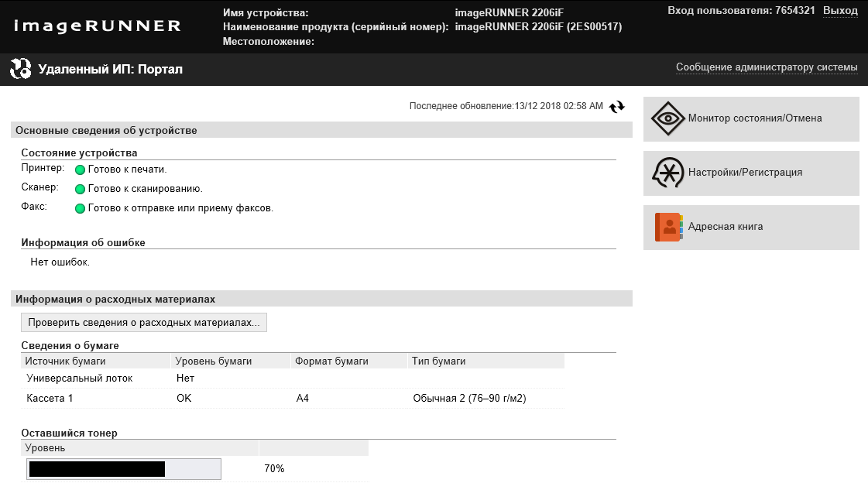Click the OK paper level cell
This screenshot has width=868, height=483.
(184, 399)
